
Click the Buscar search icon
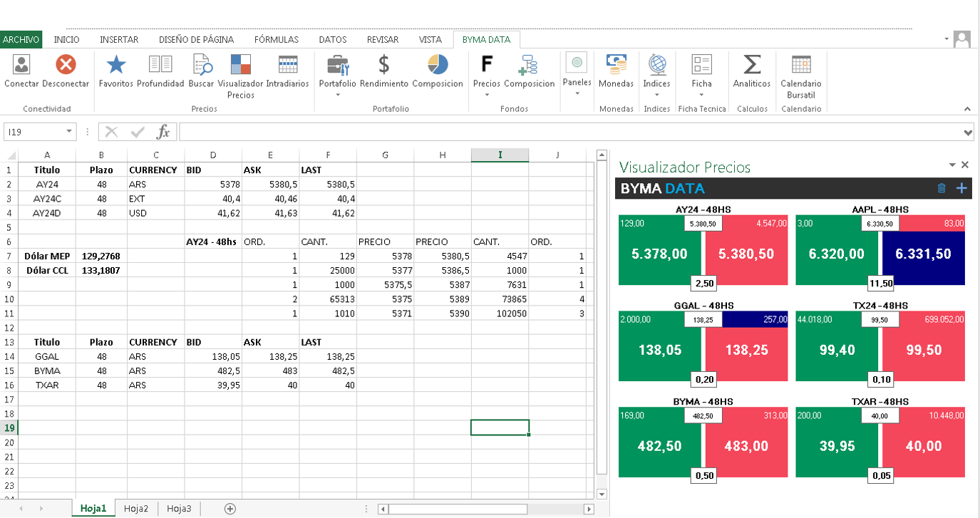(203, 65)
